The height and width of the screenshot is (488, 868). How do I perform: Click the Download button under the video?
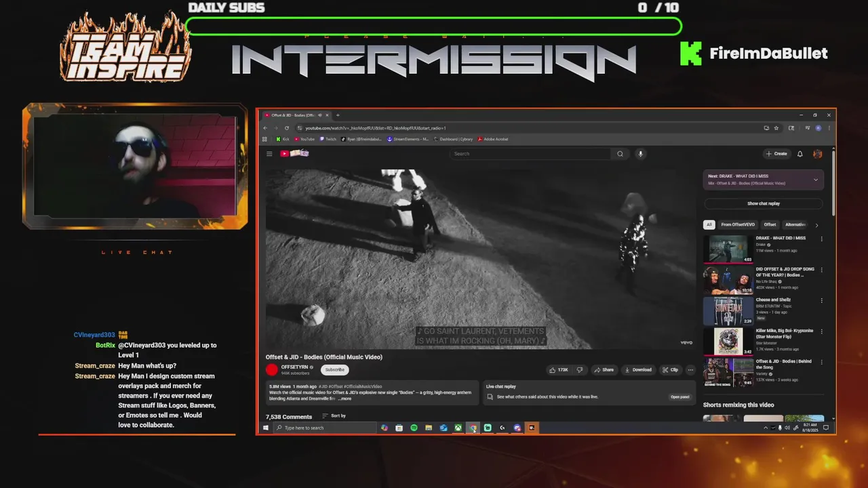click(x=638, y=370)
